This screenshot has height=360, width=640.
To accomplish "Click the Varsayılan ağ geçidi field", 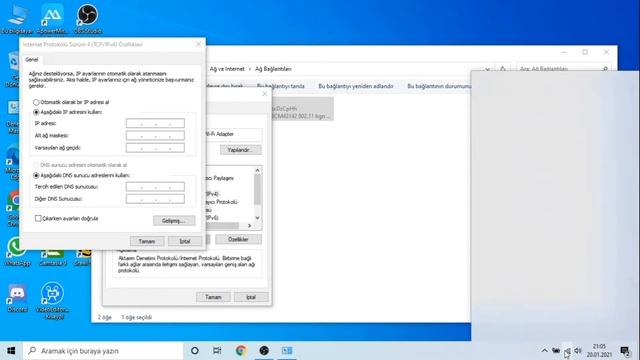I will pyautogui.click(x=155, y=148).
